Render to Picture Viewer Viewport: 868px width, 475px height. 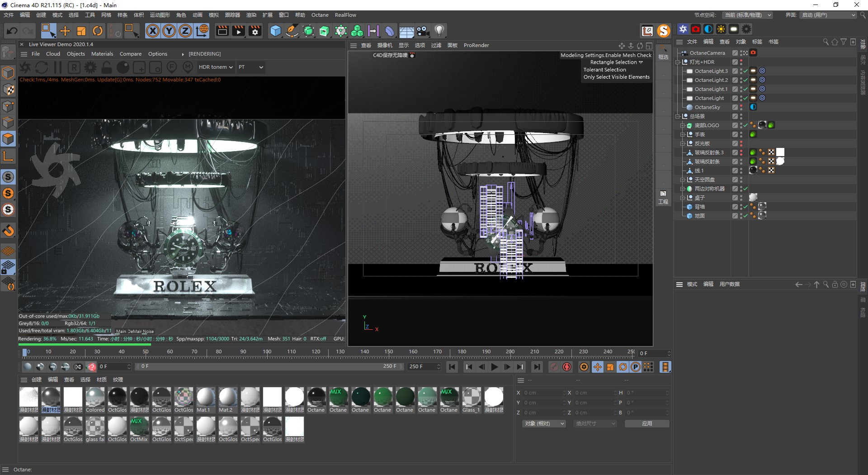point(239,31)
